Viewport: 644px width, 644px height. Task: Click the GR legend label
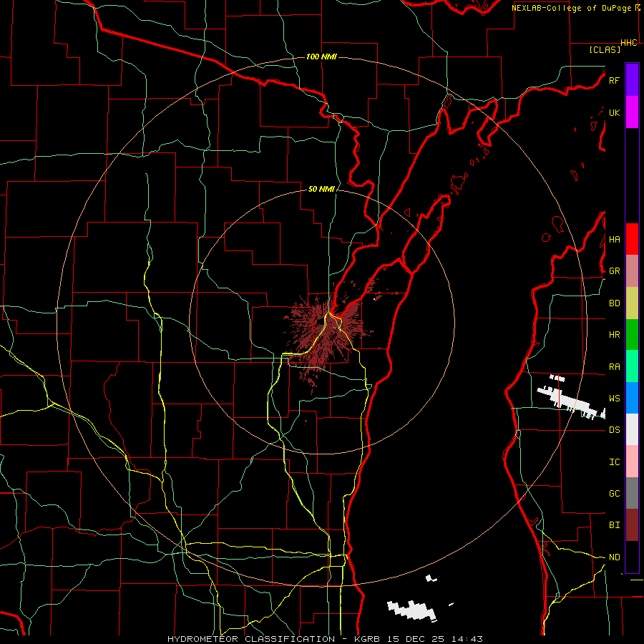[x=614, y=271]
